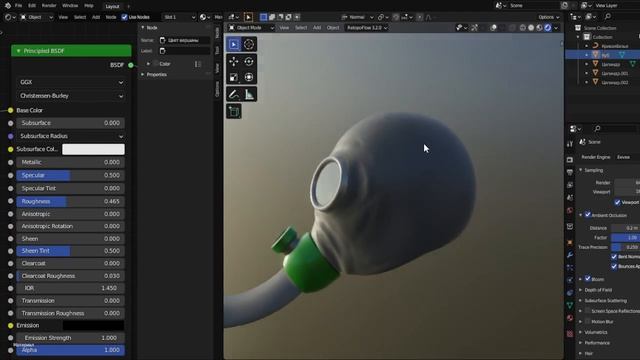
Task: Select the Annotate tool in viewport toolbar
Action: pyautogui.click(x=234, y=94)
